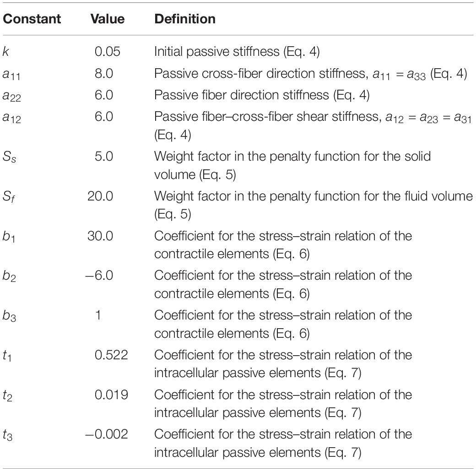Click the Sf constant symbol

9,197
